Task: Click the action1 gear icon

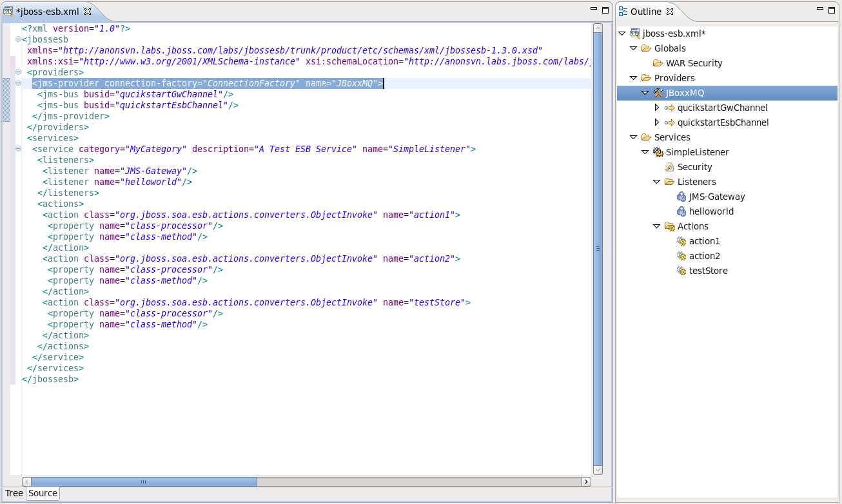Action: coord(681,241)
